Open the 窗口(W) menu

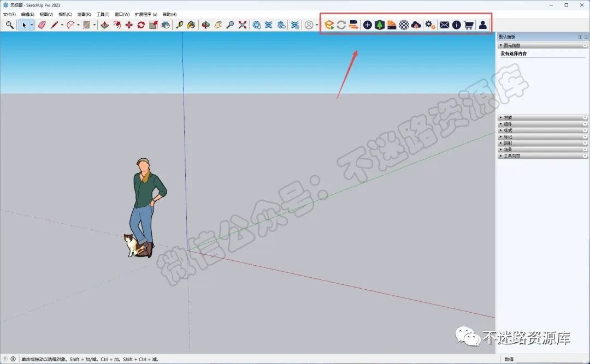click(x=122, y=14)
